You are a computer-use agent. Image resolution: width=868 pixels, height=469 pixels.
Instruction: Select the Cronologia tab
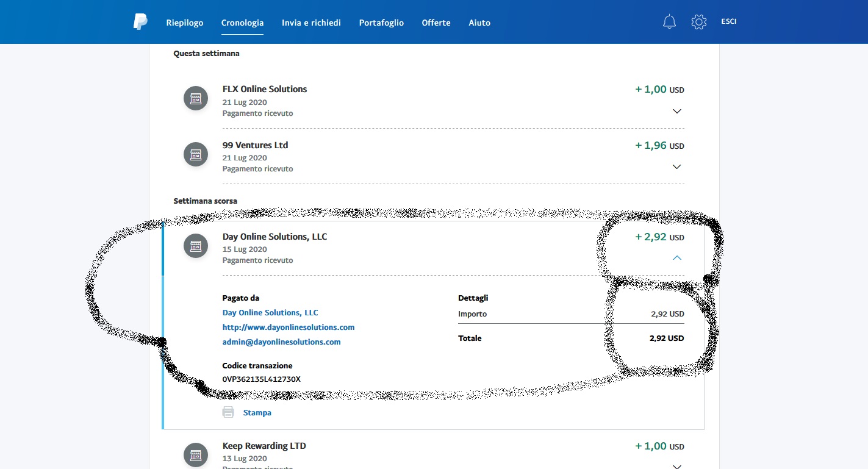[242, 23]
